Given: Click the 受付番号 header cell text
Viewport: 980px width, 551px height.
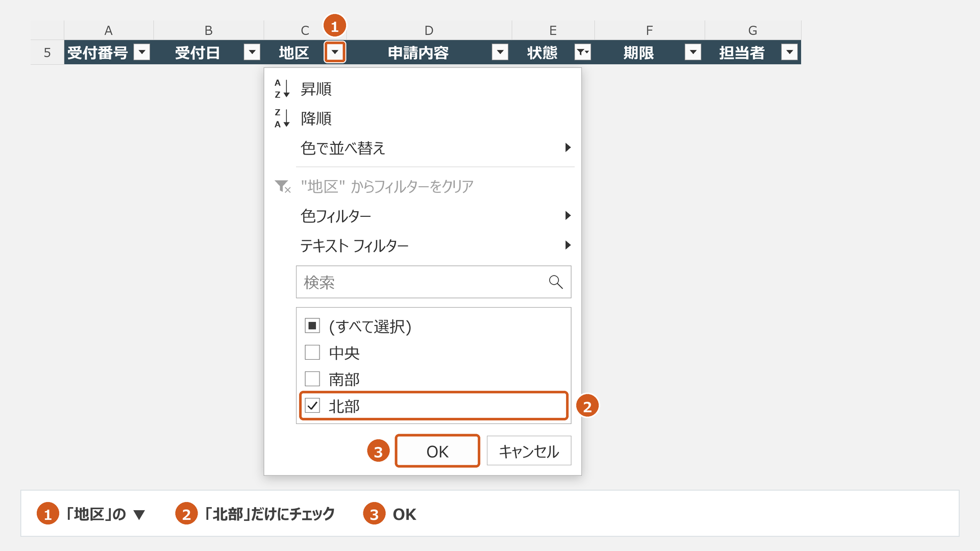Looking at the screenshot, I should click(98, 53).
